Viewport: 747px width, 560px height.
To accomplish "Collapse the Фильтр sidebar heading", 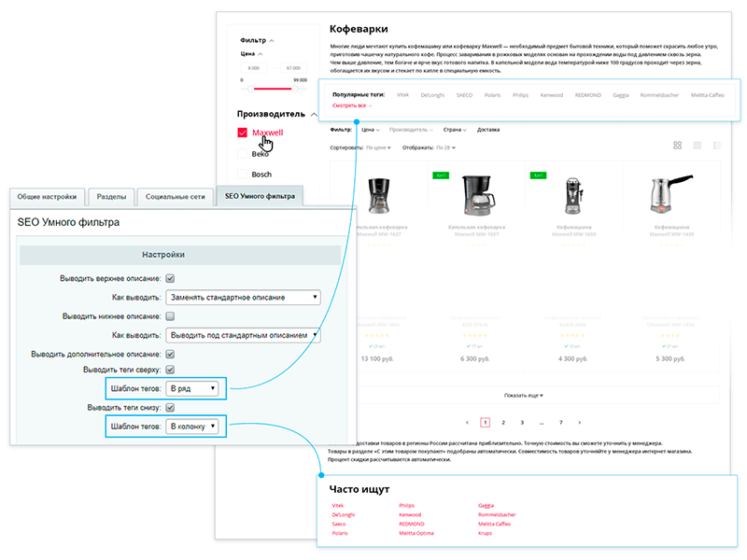I will [x=272, y=40].
